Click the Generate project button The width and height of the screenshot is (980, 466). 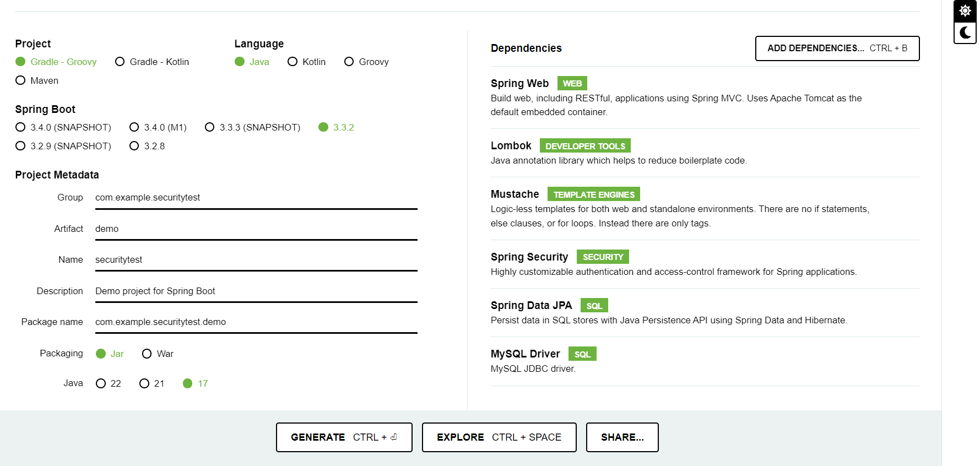[x=344, y=437]
